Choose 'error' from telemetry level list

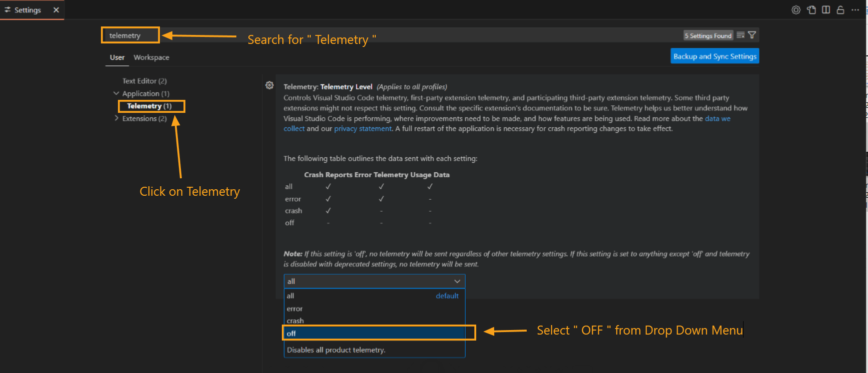(374, 309)
